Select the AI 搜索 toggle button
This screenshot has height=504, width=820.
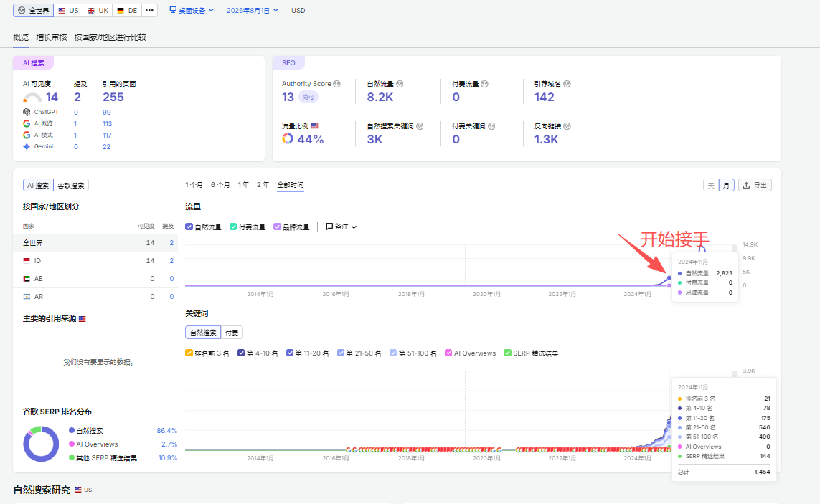(38, 185)
